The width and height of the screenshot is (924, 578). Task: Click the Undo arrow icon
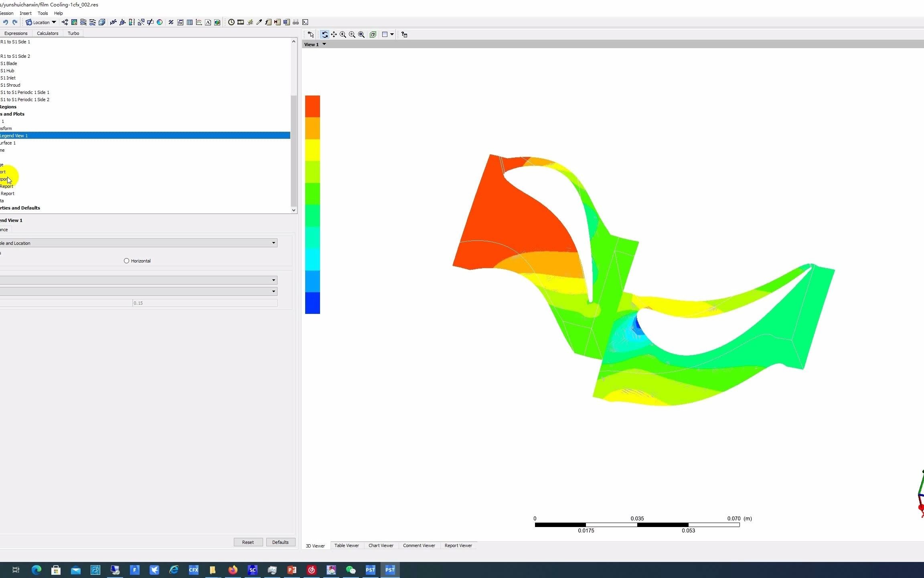(x=6, y=22)
